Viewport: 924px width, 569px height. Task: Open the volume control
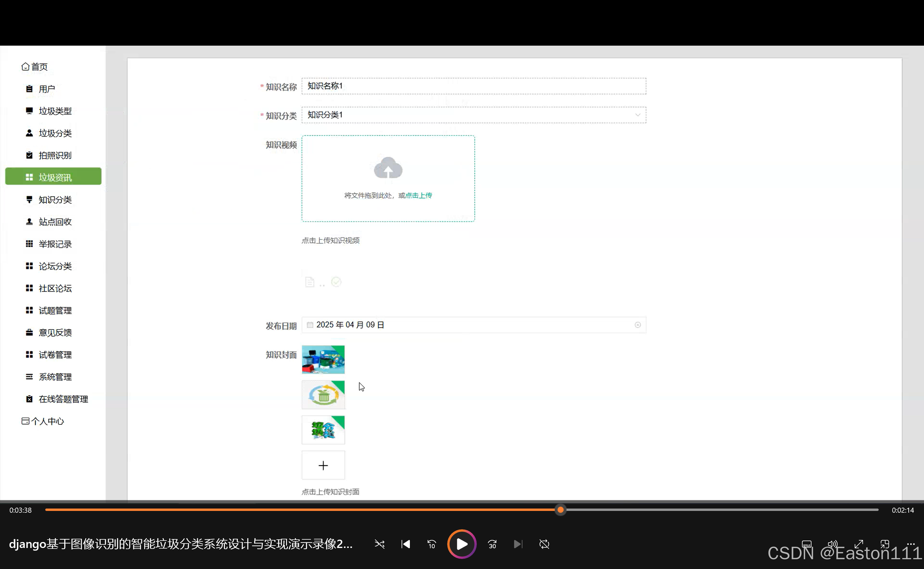pyautogui.click(x=832, y=544)
